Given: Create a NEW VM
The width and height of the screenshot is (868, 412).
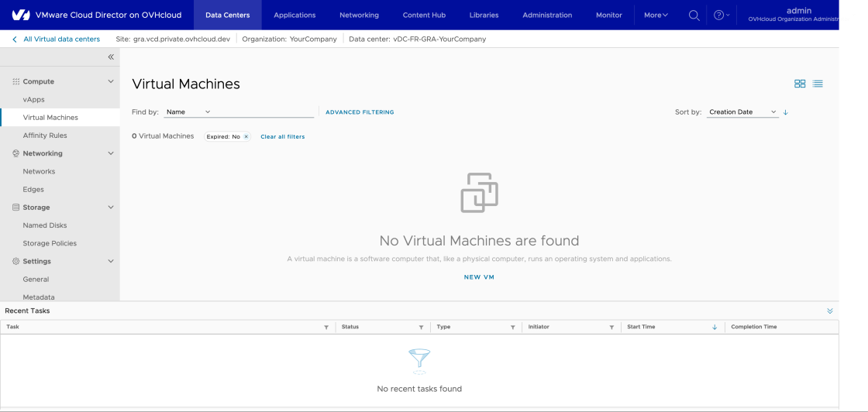Looking at the screenshot, I should 479,277.
